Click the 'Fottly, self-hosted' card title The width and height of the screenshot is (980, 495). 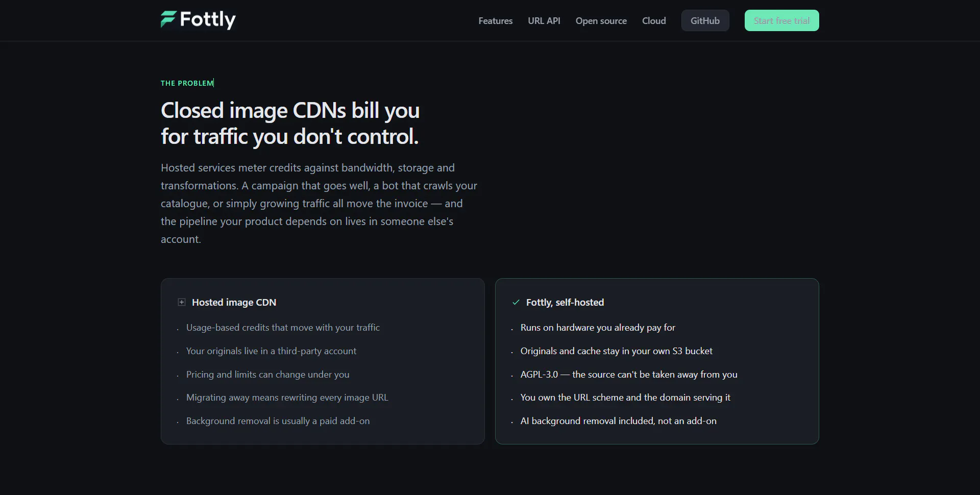[x=565, y=303]
